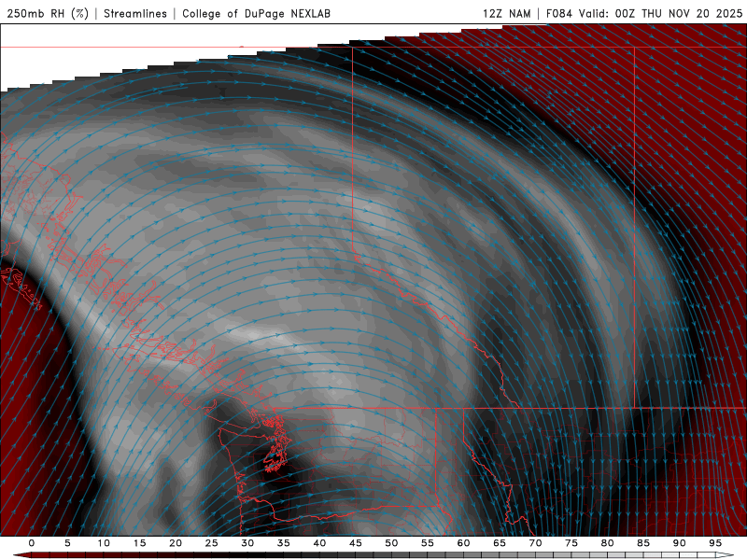Click the colorbar value 0 label
747x560 pixels.
tap(32, 543)
